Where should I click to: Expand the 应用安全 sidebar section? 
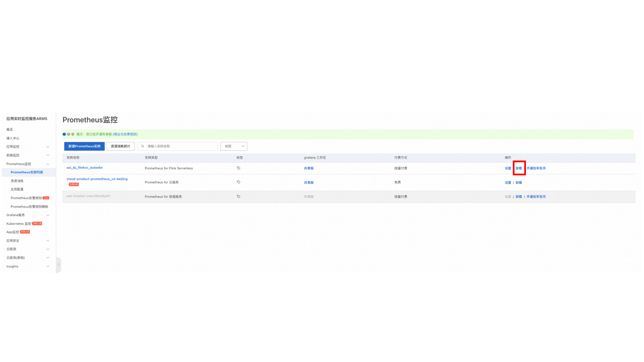(x=48, y=241)
